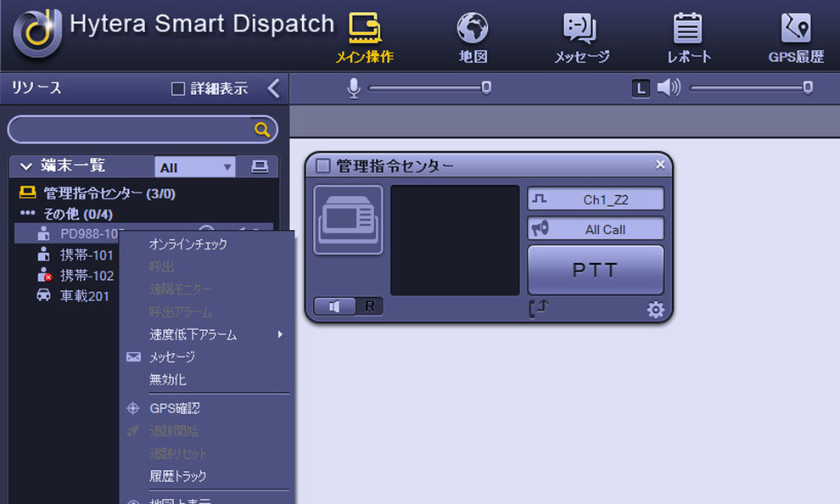This screenshot has height=504, width=840.
Task: Click the Hytera Smart Dispatch logo
Action: click(x=37, y=33)
